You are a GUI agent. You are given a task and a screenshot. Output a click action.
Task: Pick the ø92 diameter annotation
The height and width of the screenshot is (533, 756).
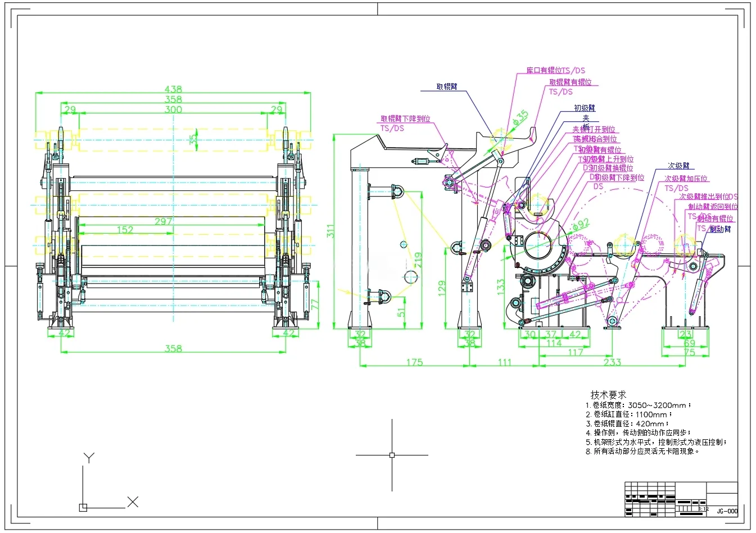pos(581,224)
